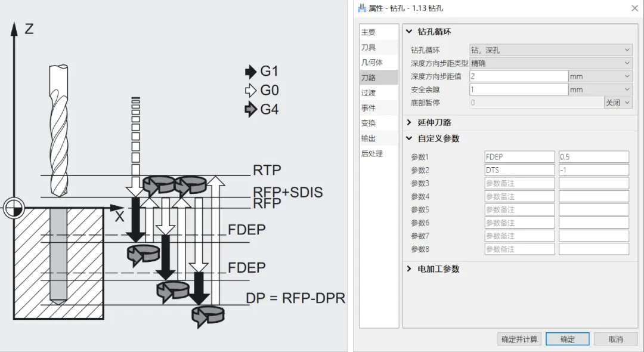Screen dimensions: 644x352
Task: Select the 几何体 tab
Action: click(x=379, y=63)
